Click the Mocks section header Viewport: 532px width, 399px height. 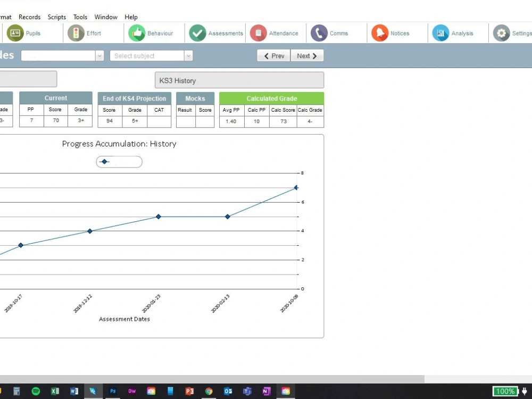(x=195, y=98)
